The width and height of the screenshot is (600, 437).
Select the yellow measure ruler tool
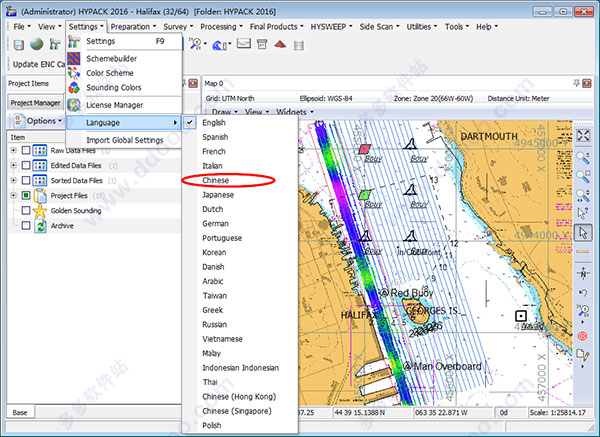click(x=583, y=251)
